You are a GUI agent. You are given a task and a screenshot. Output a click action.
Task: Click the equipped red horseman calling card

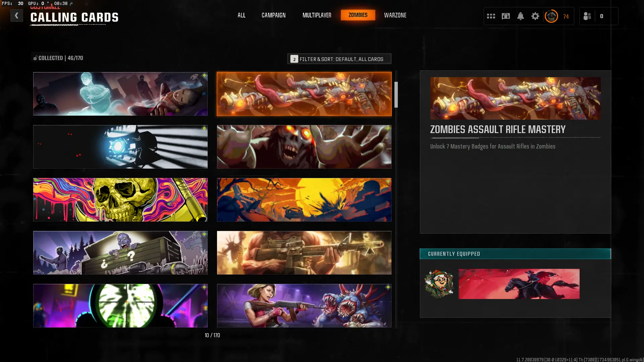tap(519, 284)
